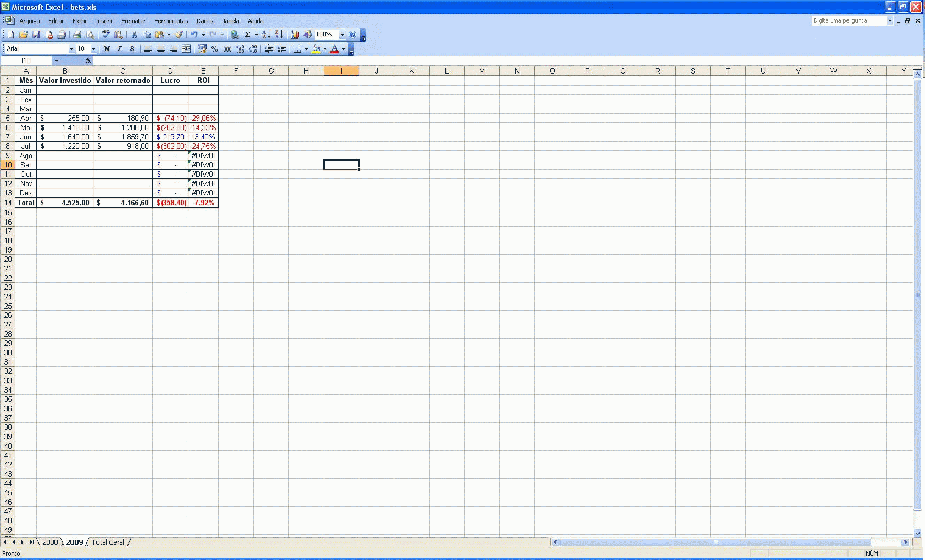Expand the Undo history arrow

[x=203, y=35]
